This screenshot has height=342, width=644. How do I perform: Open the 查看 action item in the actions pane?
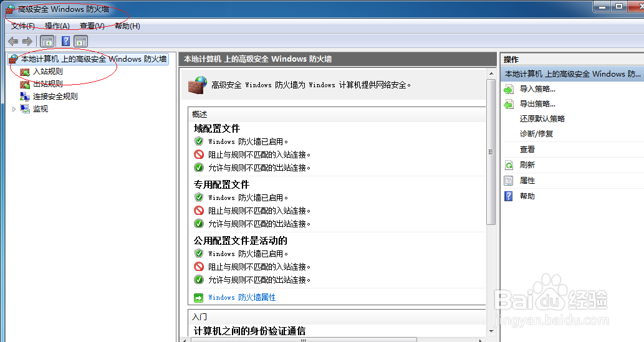click(x=527, y=150)
